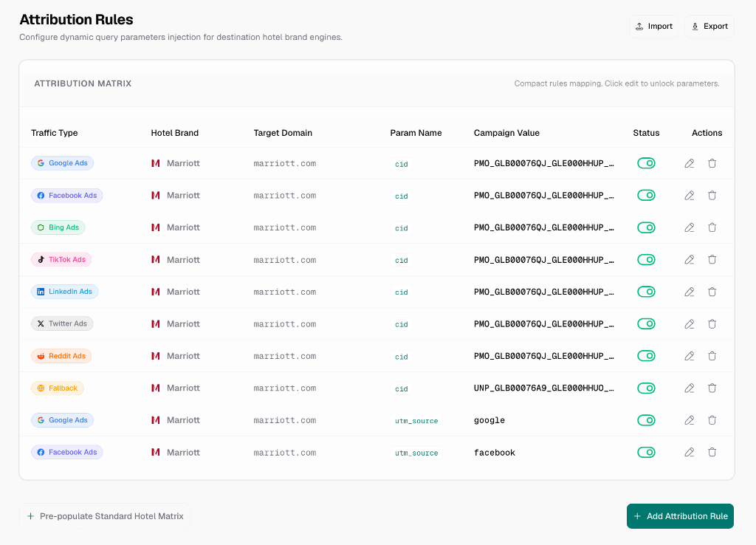Edit the Google Ads utm_source rule
Screen dimensions: 756x545
pos(690,420)
